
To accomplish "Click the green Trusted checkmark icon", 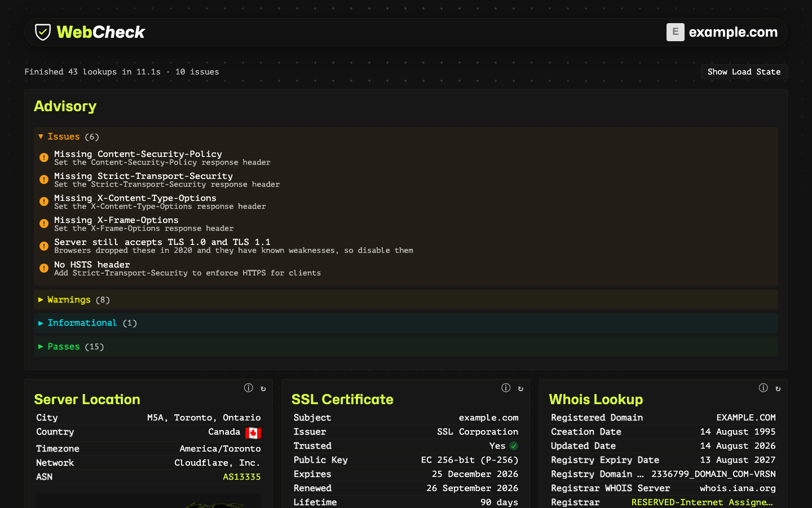I will pos(514,446).
